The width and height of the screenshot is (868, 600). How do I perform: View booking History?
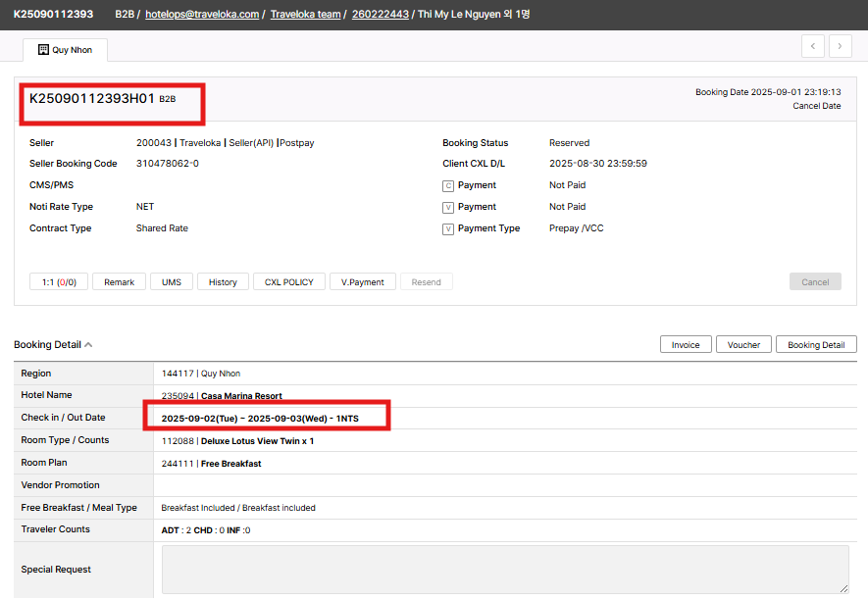tap(223, 282)
